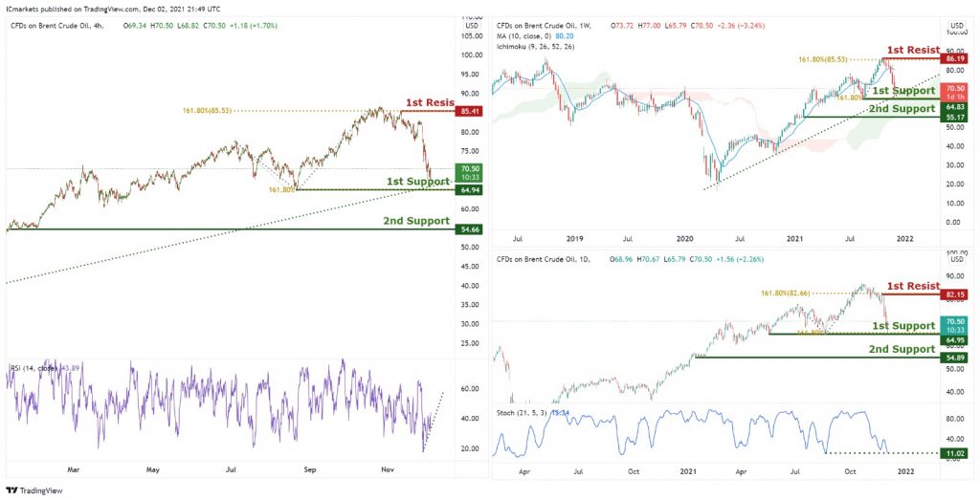Open the USD currency selector on 4h chart

tap(472, 26)
